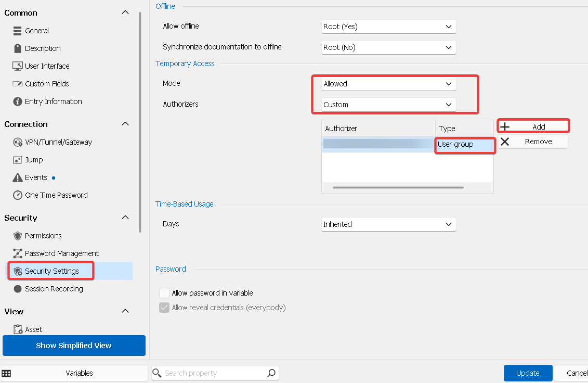Screen dimensions: 588x383
Task: Click the VPN/Tunnel/Gateway globe icon
Action: point(17,142)
